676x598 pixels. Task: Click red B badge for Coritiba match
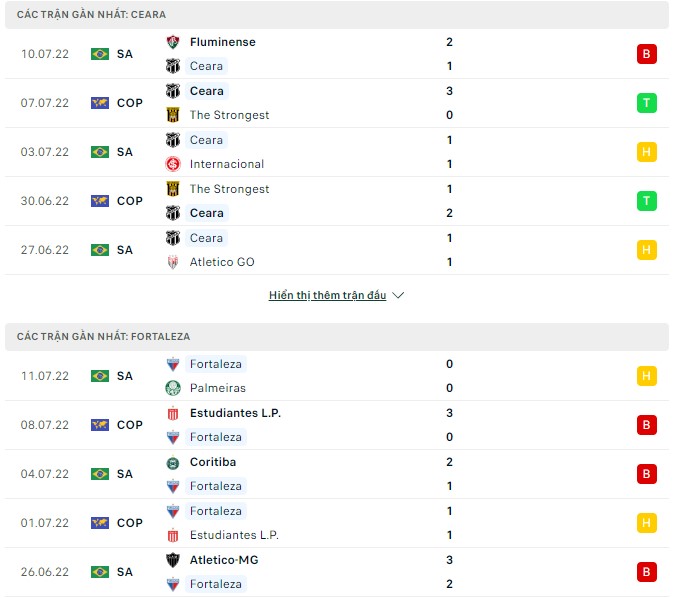pos(646,474)
